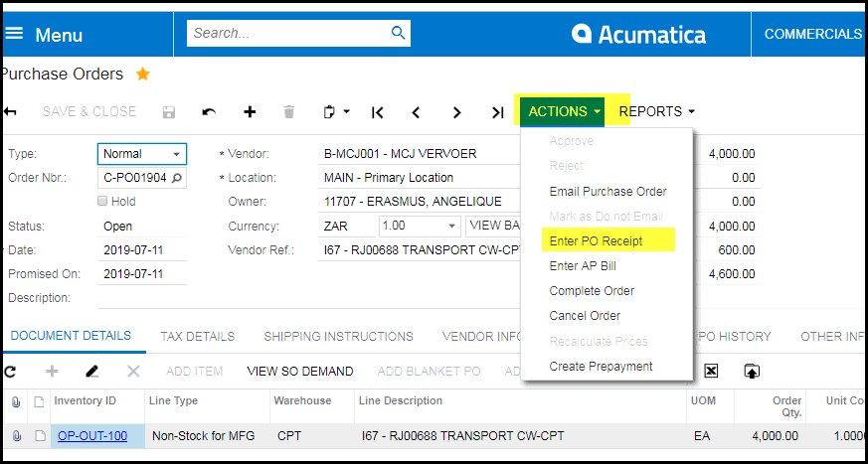Screen dimensions: 868x464
Task: Click the favorite star next to Purchase Orders
Action: click(x=143, y=75)
